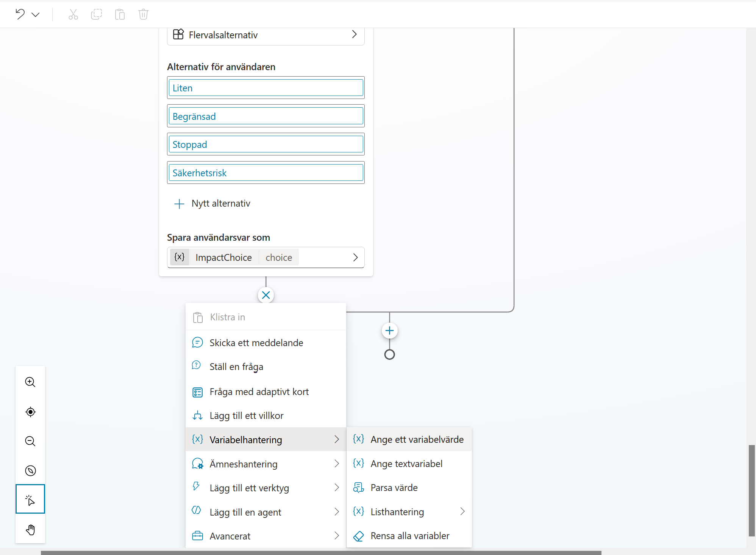Select Fråga med adaptivt kort

click(266, 392)
